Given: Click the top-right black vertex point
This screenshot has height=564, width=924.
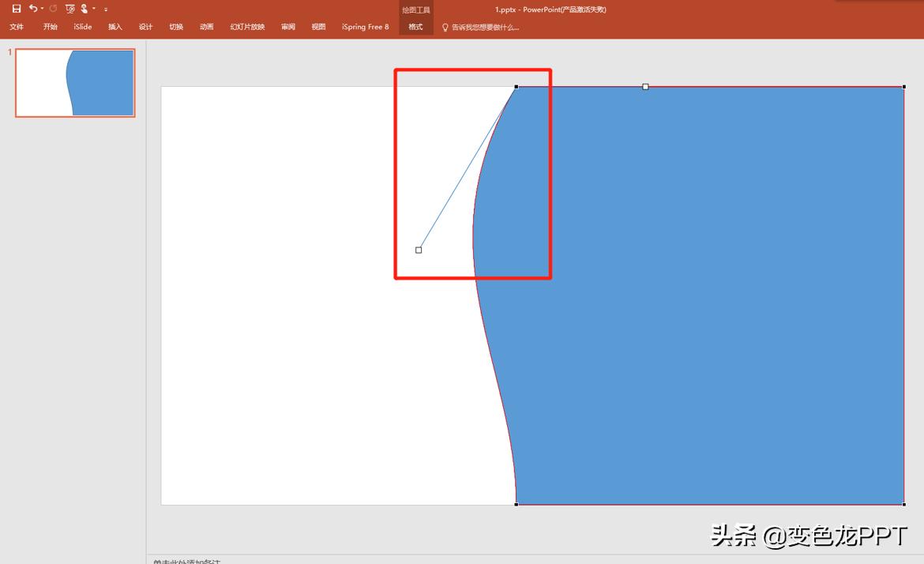Looking at the screenshot, I should [904, 87].
